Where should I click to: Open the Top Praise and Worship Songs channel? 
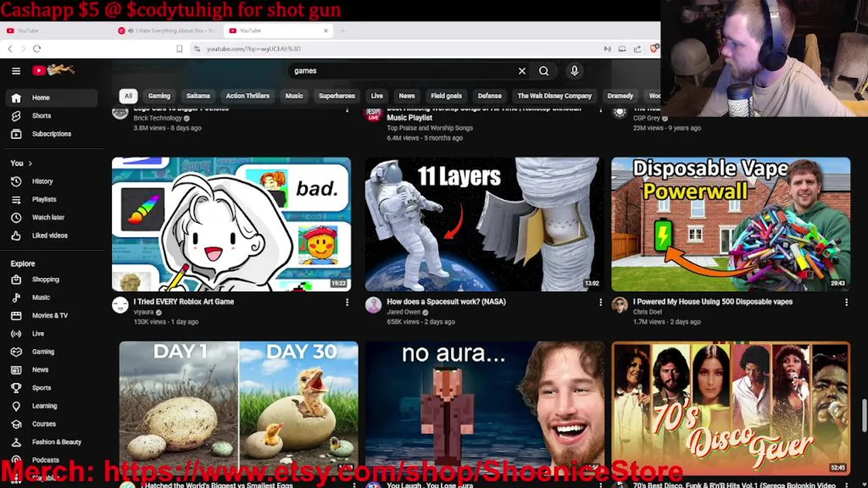pos(430,128)
